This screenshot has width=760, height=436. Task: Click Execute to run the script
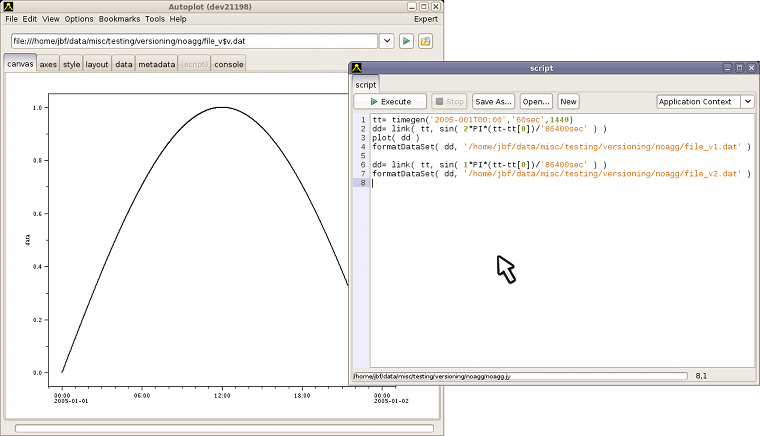point(390,101)
